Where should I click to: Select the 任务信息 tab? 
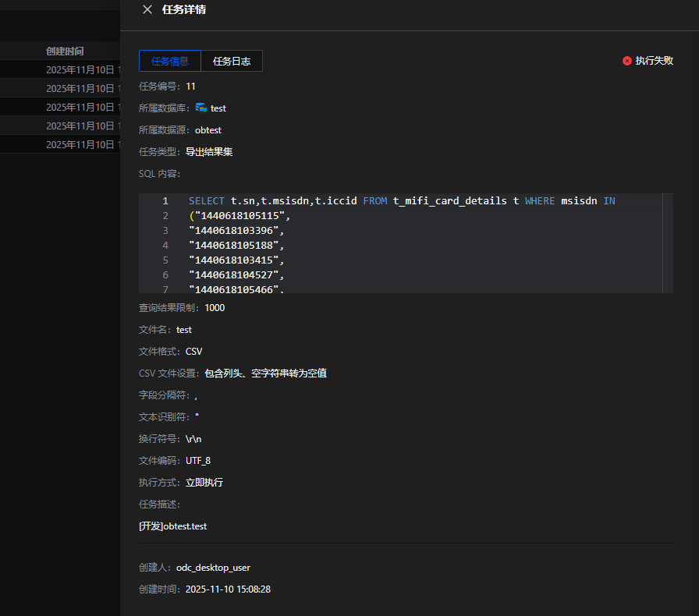click(x=170, y=62)
